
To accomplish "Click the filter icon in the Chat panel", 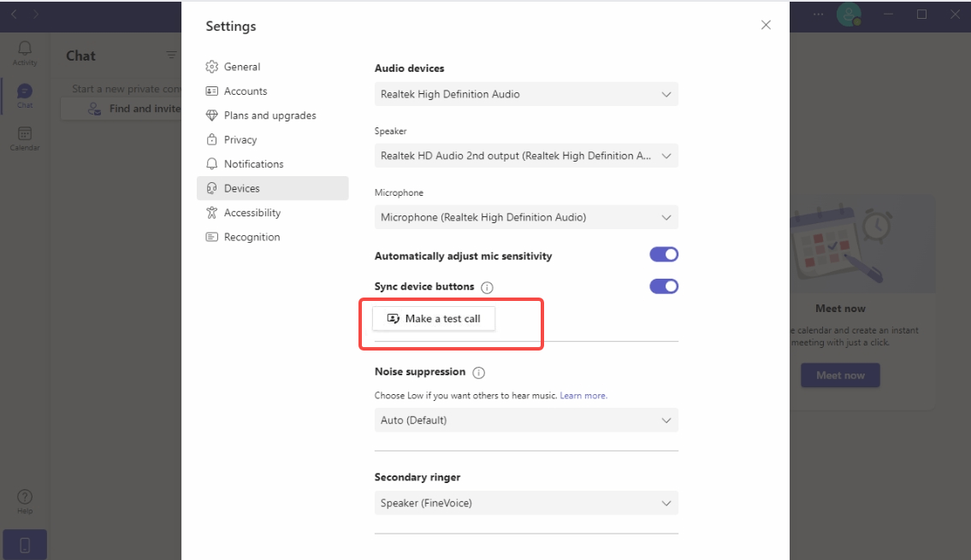I will (171, 54).
